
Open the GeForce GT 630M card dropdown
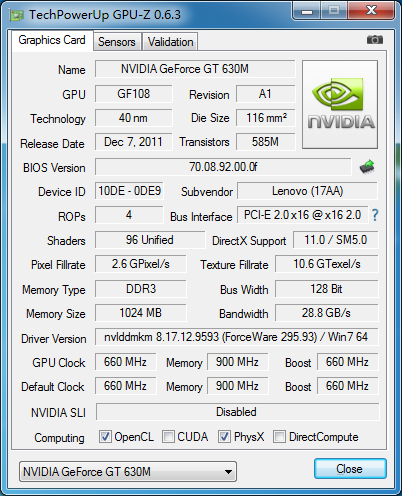(x=128, y=472)
